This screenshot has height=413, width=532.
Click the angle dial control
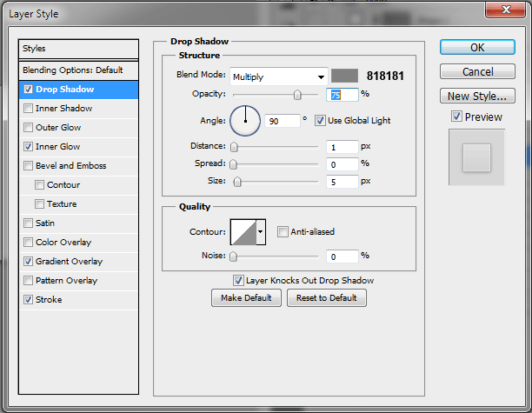(245, 120)
